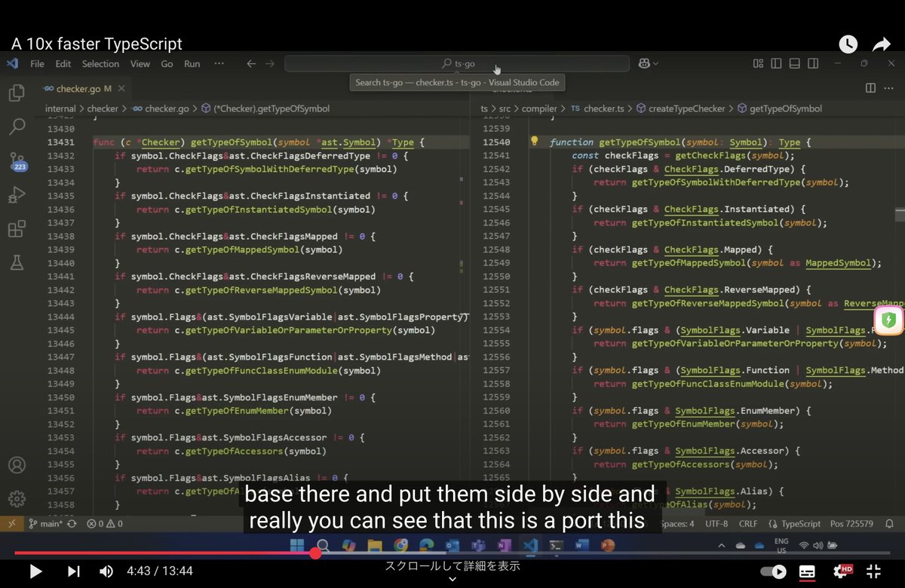Open the Go menu

(167, 64)
